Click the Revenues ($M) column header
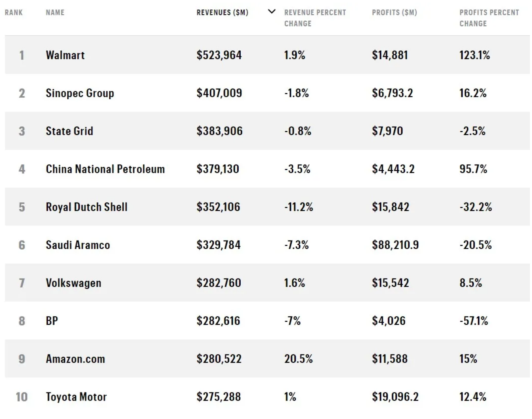Viewport: 532px width, 419px height. pos(222,13)
